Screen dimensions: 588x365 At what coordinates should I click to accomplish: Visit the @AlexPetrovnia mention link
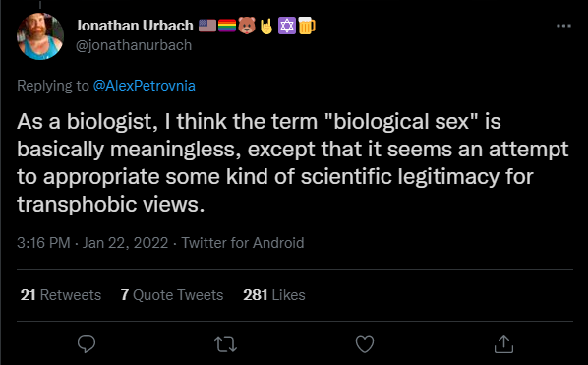pos(144,86)
